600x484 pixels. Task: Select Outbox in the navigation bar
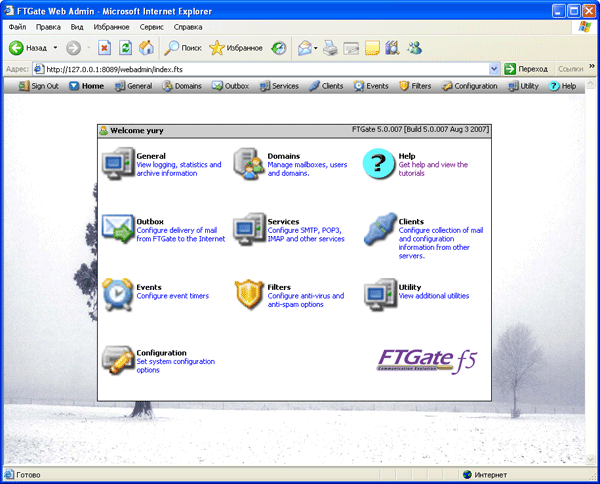pyautogui.click(x=230, y=86)
